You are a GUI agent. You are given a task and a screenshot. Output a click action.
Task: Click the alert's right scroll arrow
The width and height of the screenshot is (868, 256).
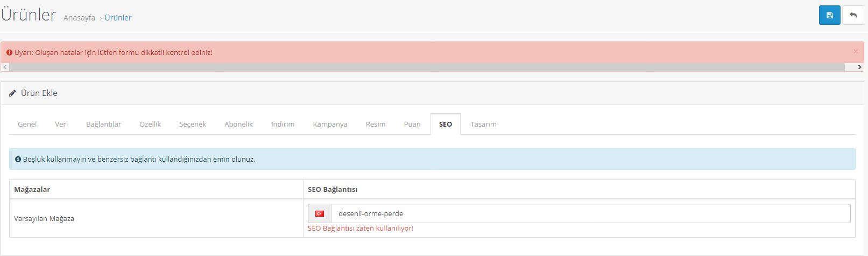(859, 67)
